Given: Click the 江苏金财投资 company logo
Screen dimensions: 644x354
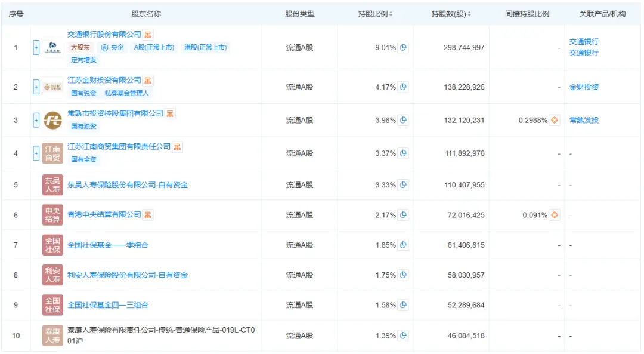Looking at the screenshot, I should point(52,87).
